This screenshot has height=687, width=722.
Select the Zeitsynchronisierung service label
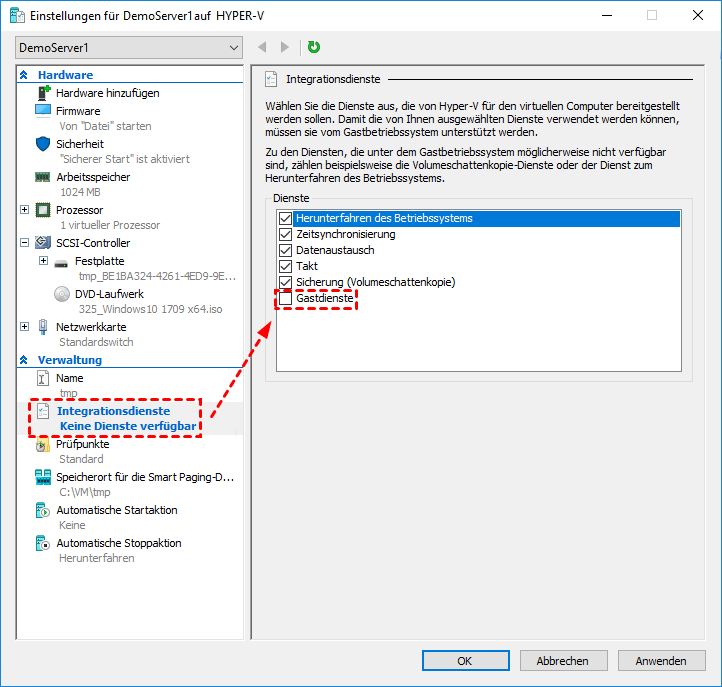pyautogui.click(x=345, y=234)
